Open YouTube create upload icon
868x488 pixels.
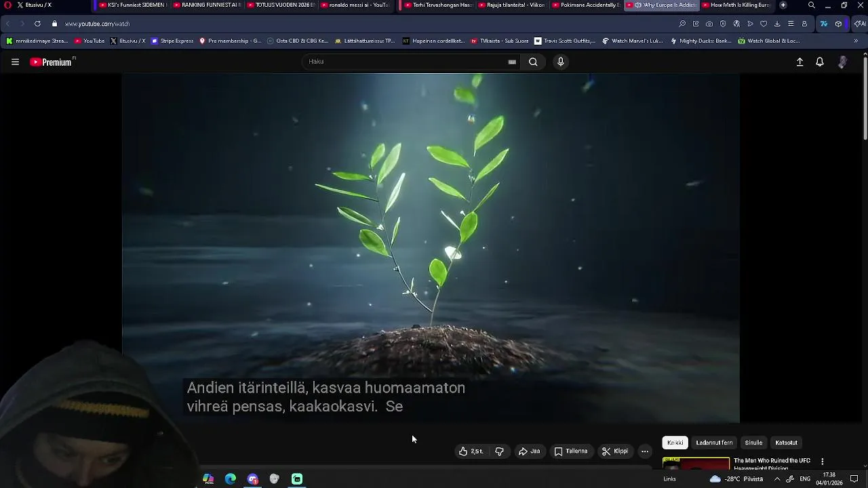(x=800, y=62)
